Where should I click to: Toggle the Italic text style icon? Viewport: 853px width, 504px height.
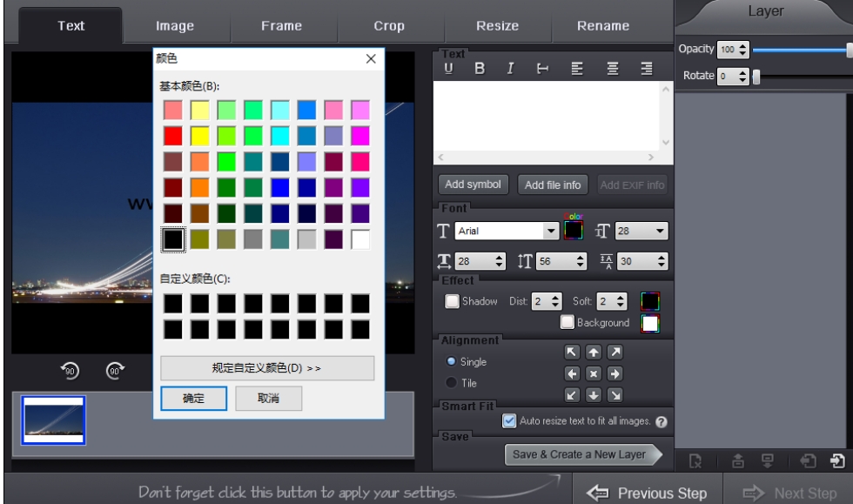[x=511, y=69]
